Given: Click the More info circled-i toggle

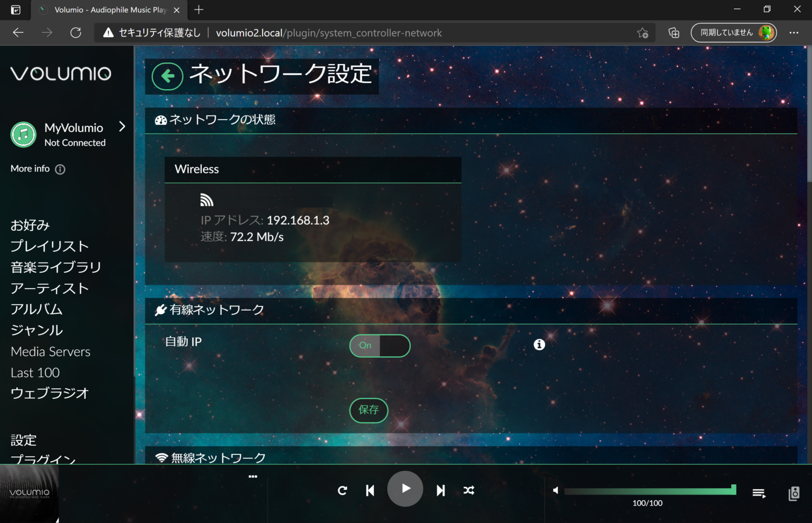Looking at the screenshot, I should (60, 169).
